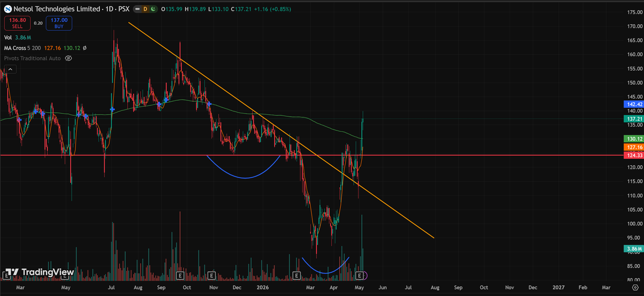Click the ø symbol in MA Cross legend
This screenshot has height=296, width=644.
click(85, 48)
